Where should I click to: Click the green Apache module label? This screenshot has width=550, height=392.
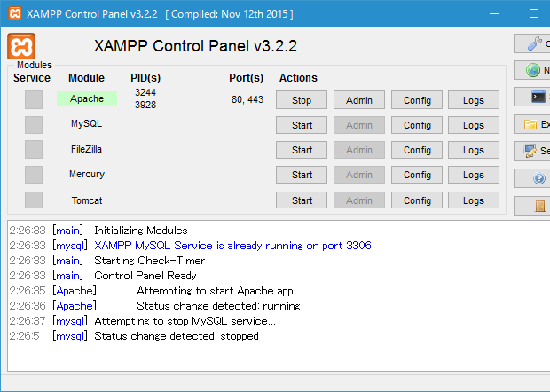click(87, 98)
